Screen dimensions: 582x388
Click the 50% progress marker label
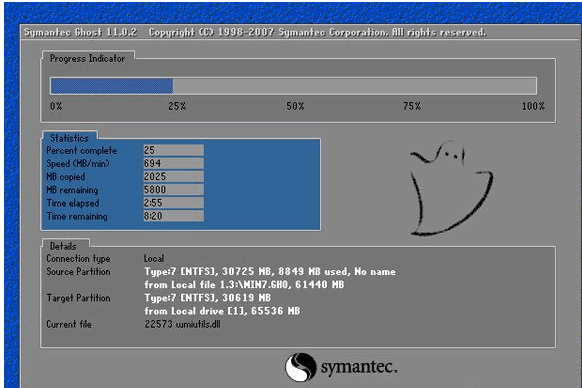tap(295, 106)
